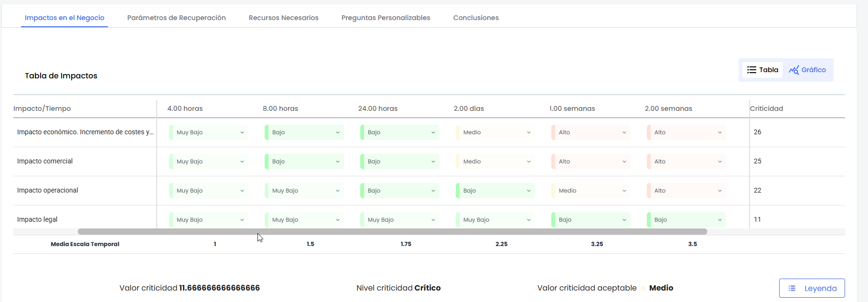Select Impactos en el Negocio tab
This screenshot has width=868, height=302.
point(64,18)
